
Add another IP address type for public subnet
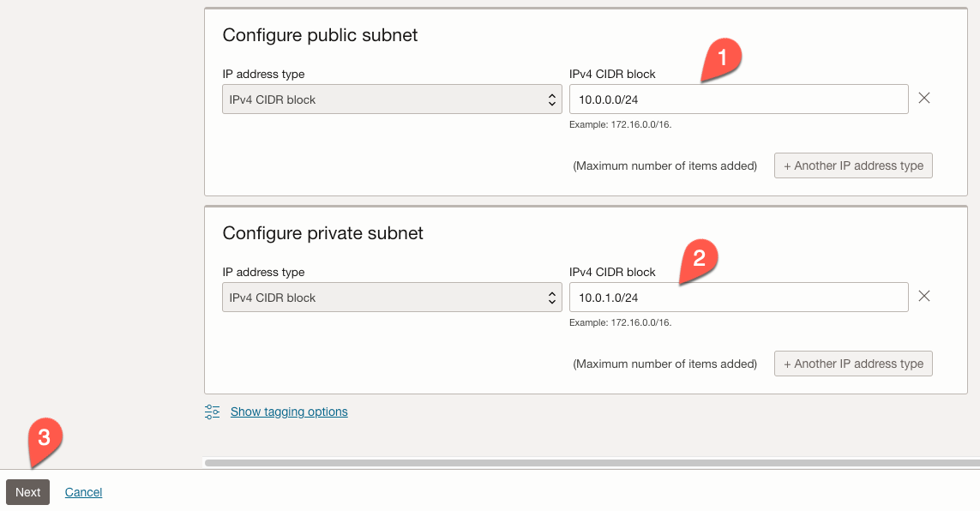coord(853,165)
